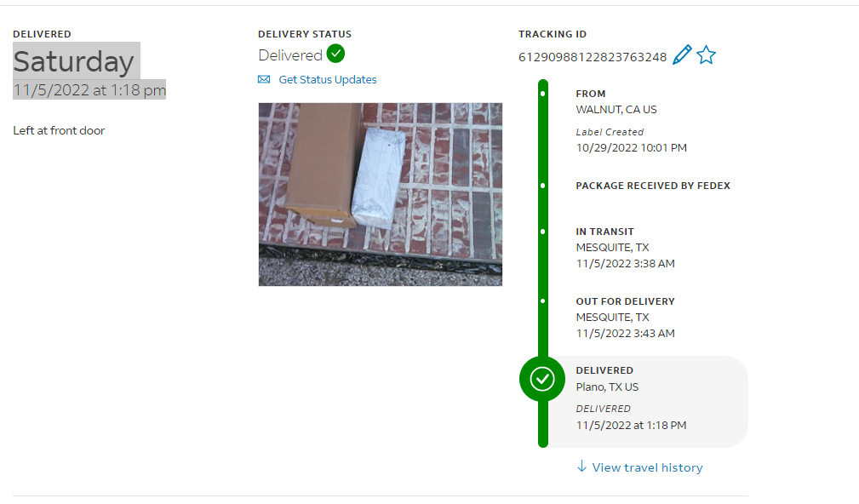Screen dimensions: 859x504
Task: Click the envelope icon for status updates
Action: click(264, 79)
